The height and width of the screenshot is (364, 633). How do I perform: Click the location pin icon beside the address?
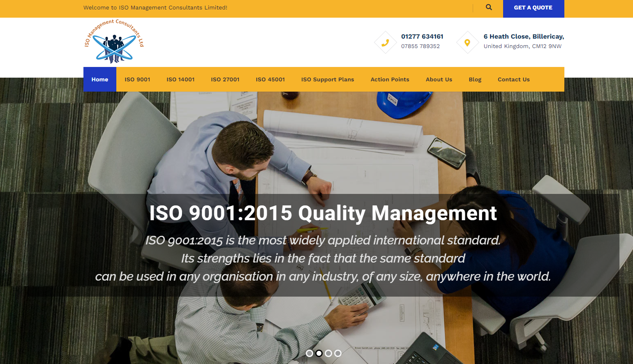coord(467,42)
